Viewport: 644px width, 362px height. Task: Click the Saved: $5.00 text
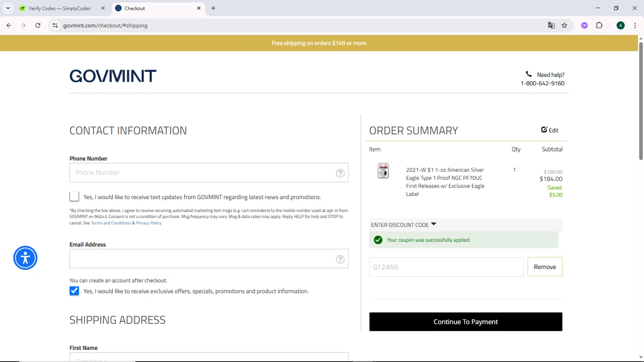(555, 191)
